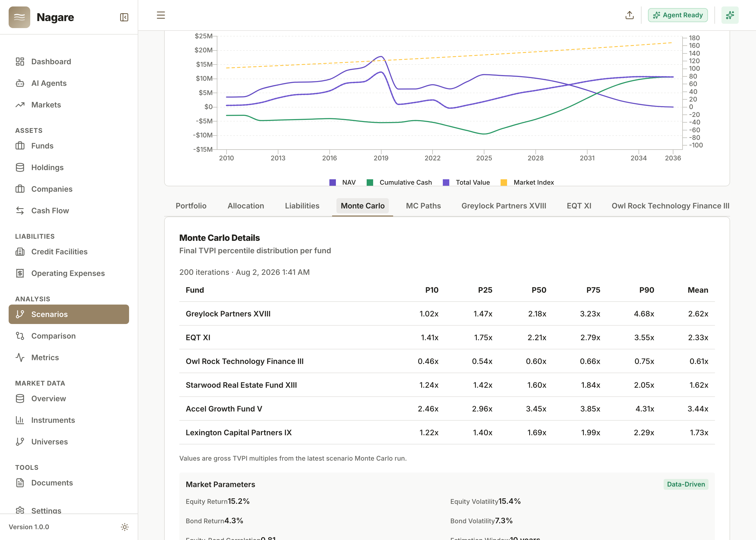This screenshot has height=540, width=756.
Task: Go to Dashboard in sidebar
Action: click(x=69, y=62)
